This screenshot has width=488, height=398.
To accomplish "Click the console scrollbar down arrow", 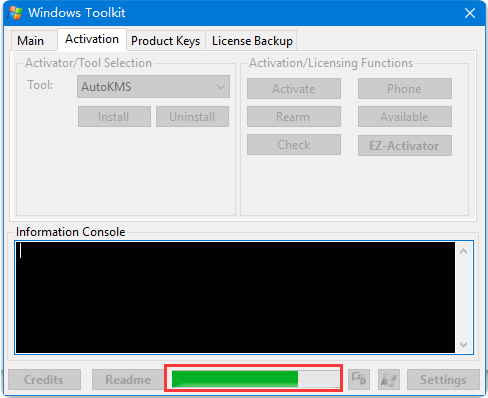I will [463, 344].
